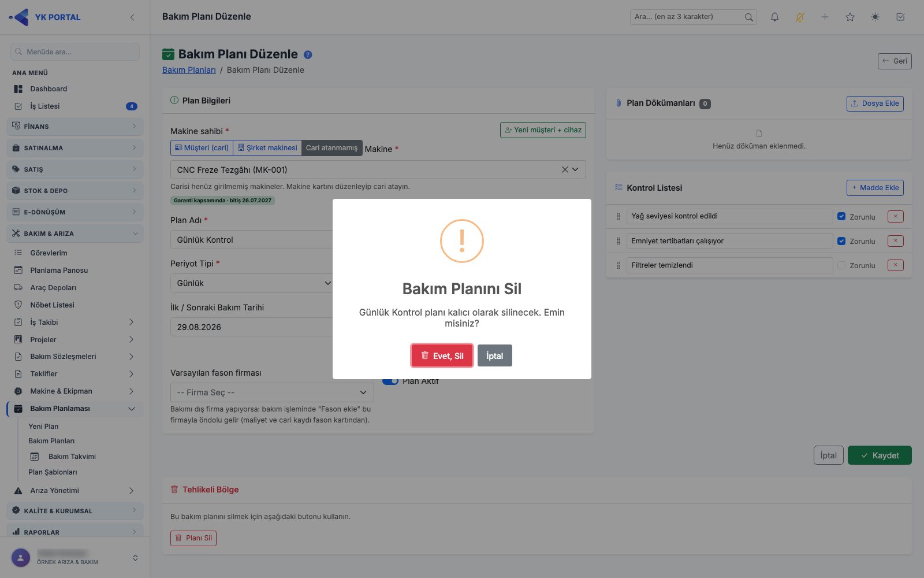
Task: Click the Menüde ara search field
Action: click(x=75, y=51)
